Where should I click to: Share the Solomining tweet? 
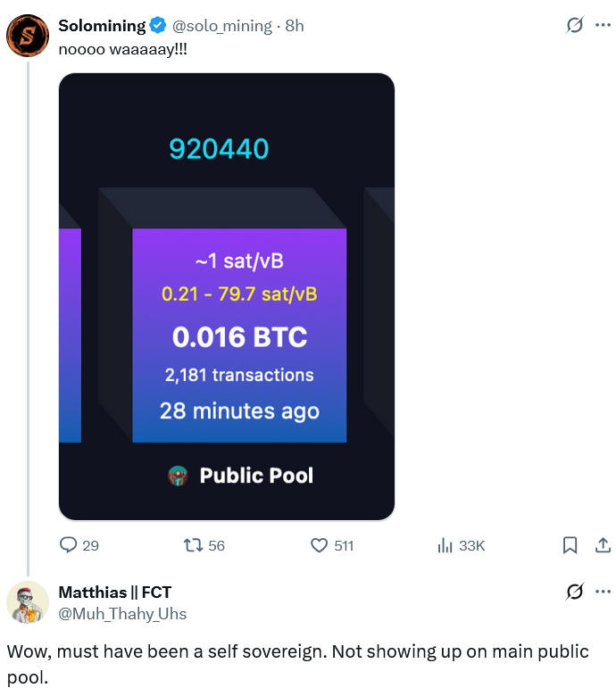[x=603, y=544]
